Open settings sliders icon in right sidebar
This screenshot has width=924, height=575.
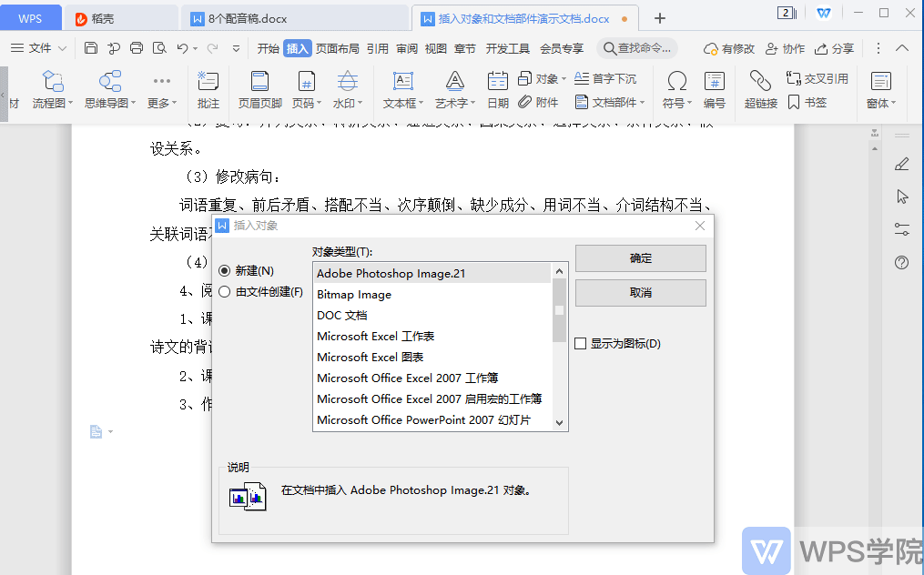pyautogui.click(x=901, y=229)
